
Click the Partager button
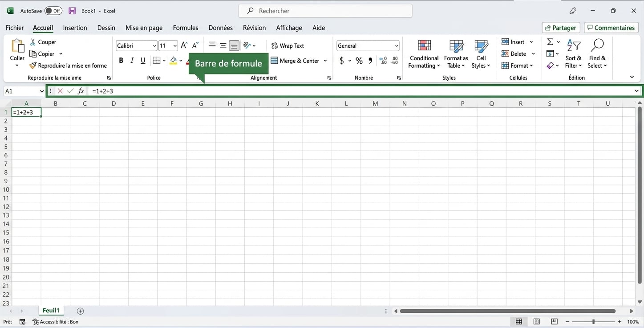point(561,28)
